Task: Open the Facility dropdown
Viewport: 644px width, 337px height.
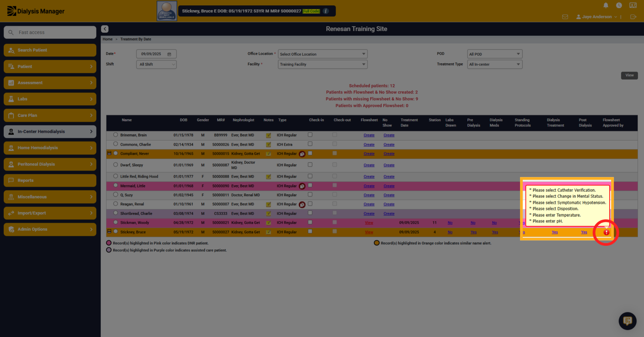Action: pyautogui.click(x=323, y=64)
